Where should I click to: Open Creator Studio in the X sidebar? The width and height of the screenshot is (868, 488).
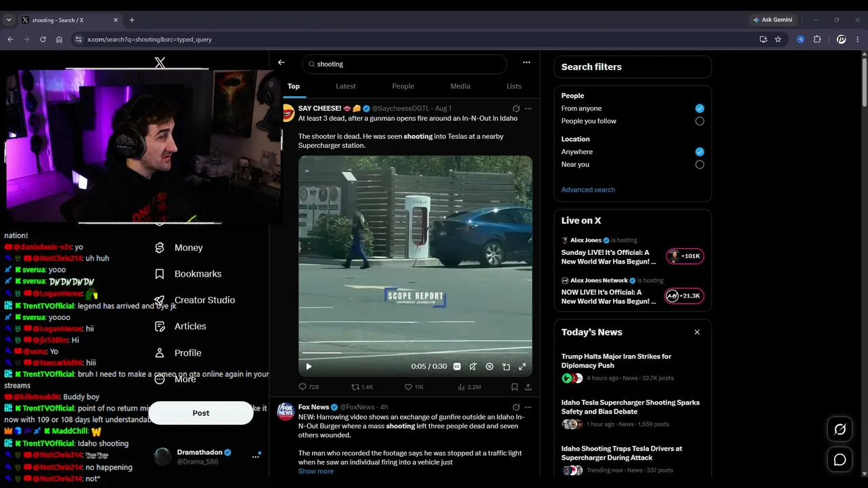195,300
